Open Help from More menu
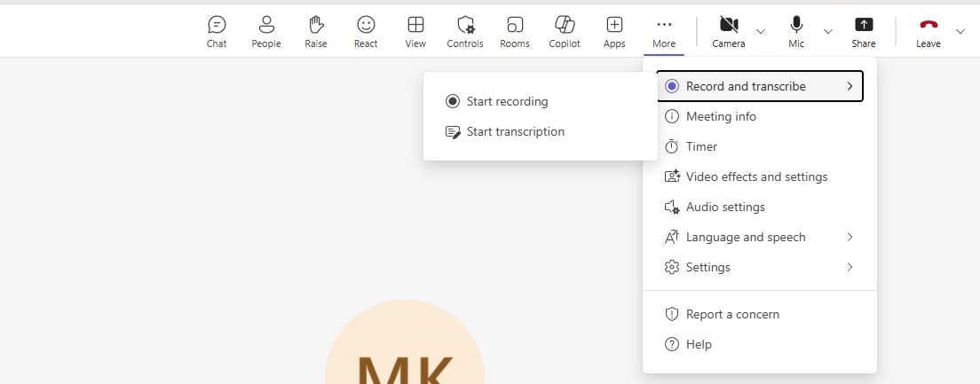980x384 pixels. click(x=760, y=344)
